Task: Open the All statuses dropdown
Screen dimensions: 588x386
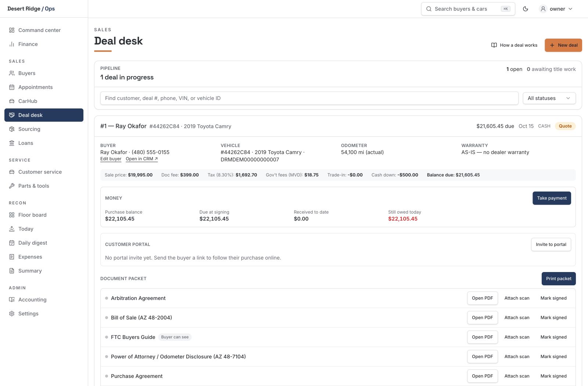Action: click(x=549, y=98)
